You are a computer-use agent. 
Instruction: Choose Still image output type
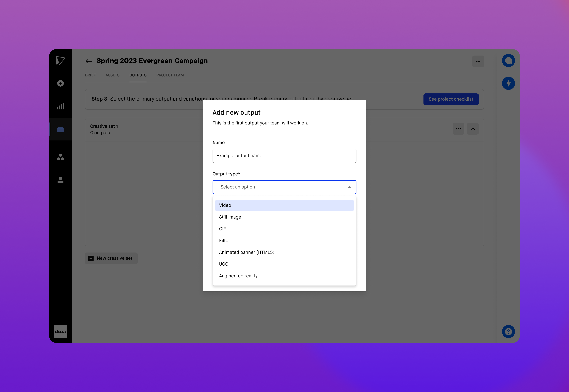click(x=284, y=217)
